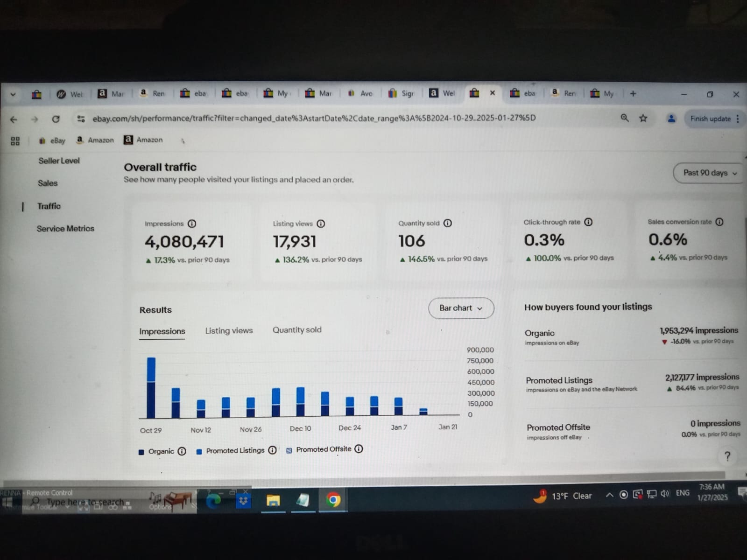Switch to the Avo browser tab
The width and height of the screenshot is (747, 560).
[360, 93]
